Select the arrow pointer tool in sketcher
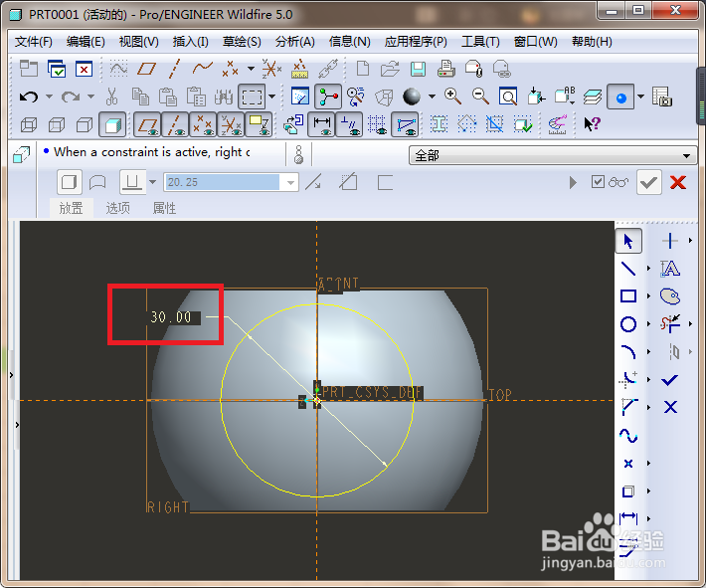 pyautogui.click(x=628, y=241)
